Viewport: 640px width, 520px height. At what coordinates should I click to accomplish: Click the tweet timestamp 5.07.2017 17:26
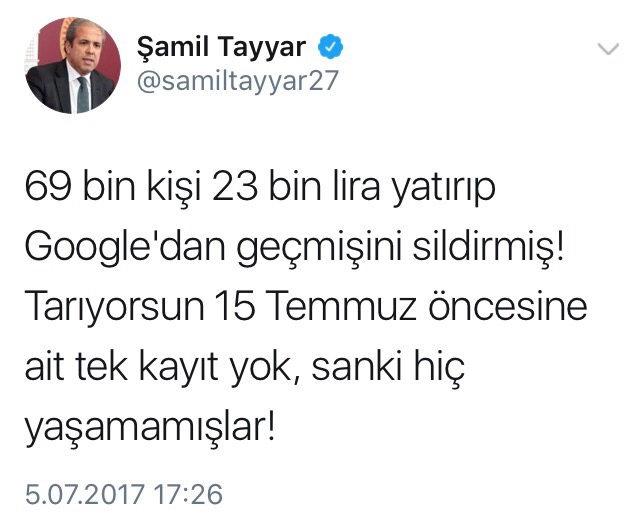pyautogui.click(x=124, y=494)
